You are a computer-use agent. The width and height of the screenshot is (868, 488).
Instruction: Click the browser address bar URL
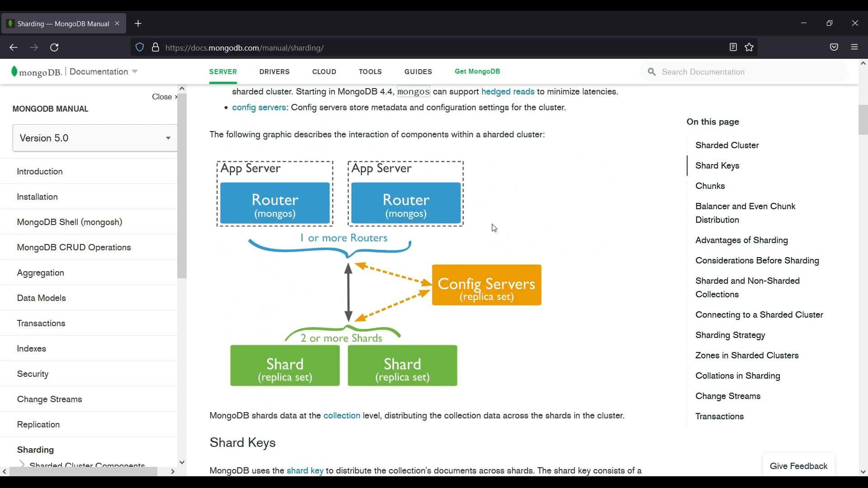[x=245, y=47]
